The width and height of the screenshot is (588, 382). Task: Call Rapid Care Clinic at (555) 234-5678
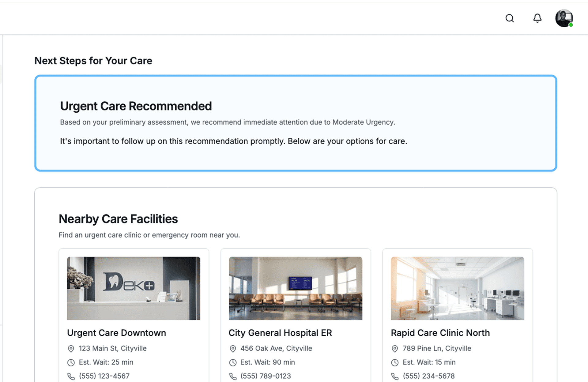428,376
